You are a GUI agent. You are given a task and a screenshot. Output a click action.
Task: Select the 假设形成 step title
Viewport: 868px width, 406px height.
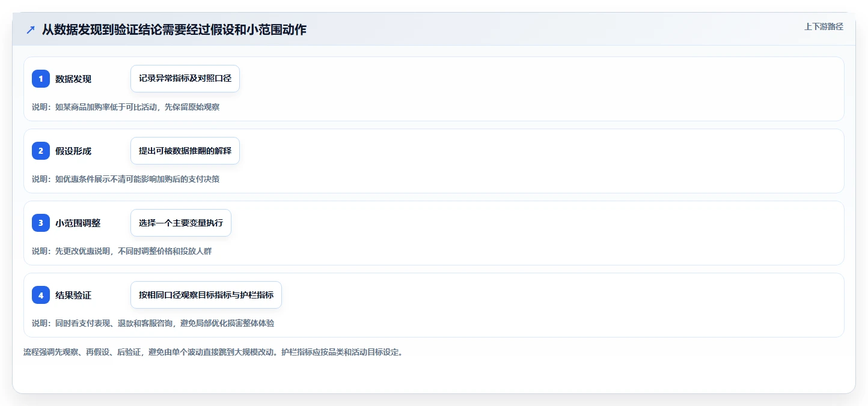tap(73, 151)
